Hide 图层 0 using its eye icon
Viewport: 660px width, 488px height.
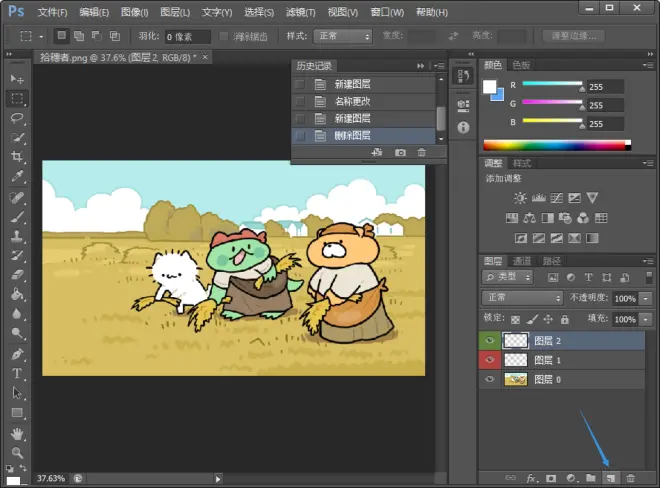[x=490, y=379]
